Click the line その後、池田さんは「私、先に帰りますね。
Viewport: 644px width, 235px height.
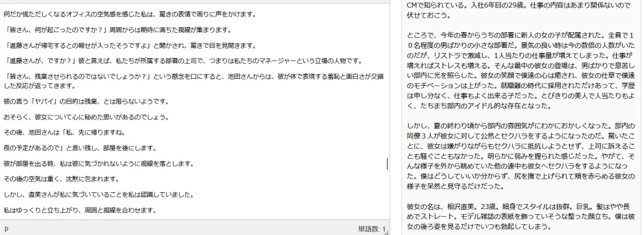point(65,132)
